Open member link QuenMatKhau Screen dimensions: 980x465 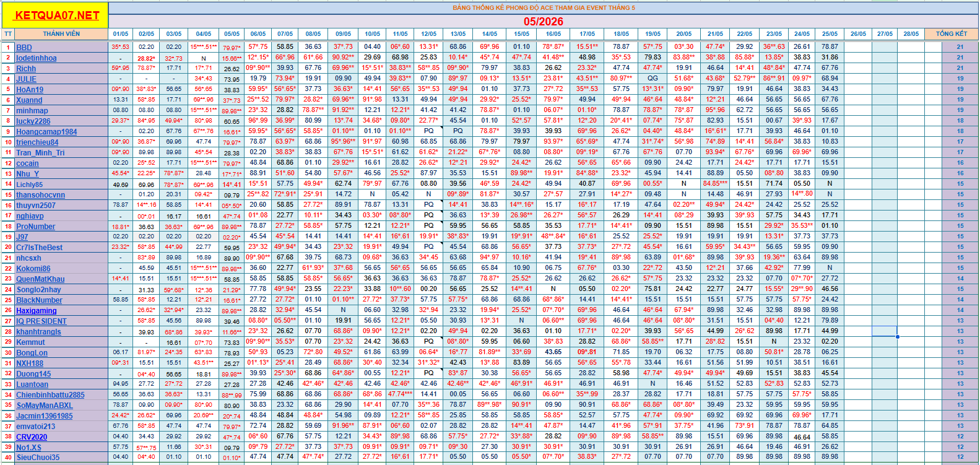(x=40, y=279)
